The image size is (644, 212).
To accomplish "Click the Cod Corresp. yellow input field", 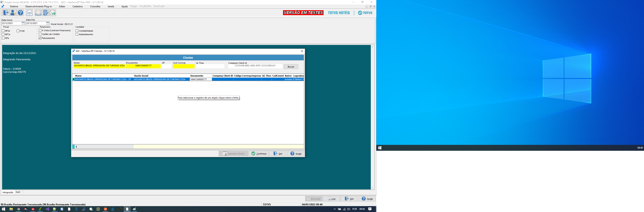I will click(x=183, y=66).
